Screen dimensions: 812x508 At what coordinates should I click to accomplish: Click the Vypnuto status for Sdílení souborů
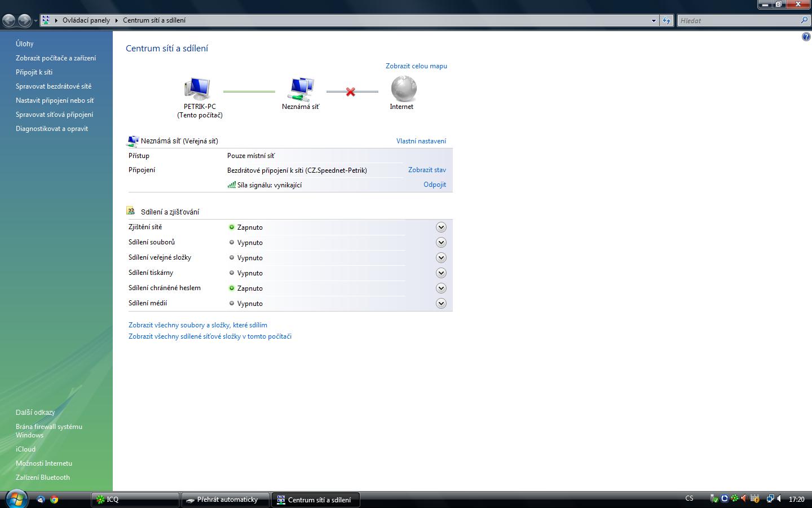250,243
